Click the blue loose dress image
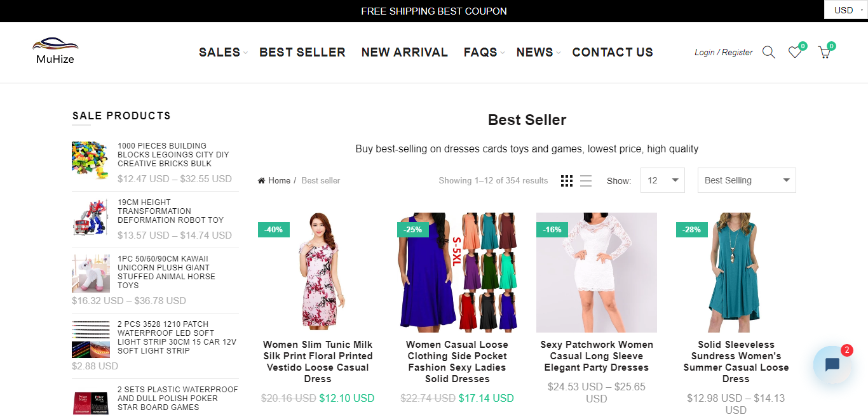Image resolution: width=868 pixels, height=417 pixels. pyautogui.click(x=458, y=272)
